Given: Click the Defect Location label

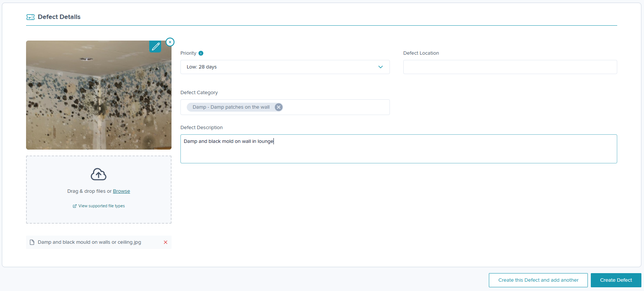Looking at the screenshot, I should point(421,53).
